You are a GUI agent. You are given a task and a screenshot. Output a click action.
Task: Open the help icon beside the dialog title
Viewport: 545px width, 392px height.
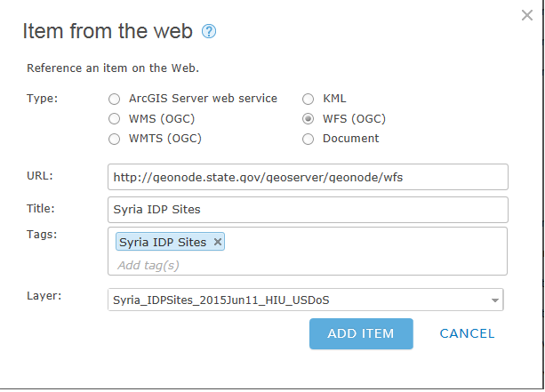pyautogui.click(x=209, y=31)
